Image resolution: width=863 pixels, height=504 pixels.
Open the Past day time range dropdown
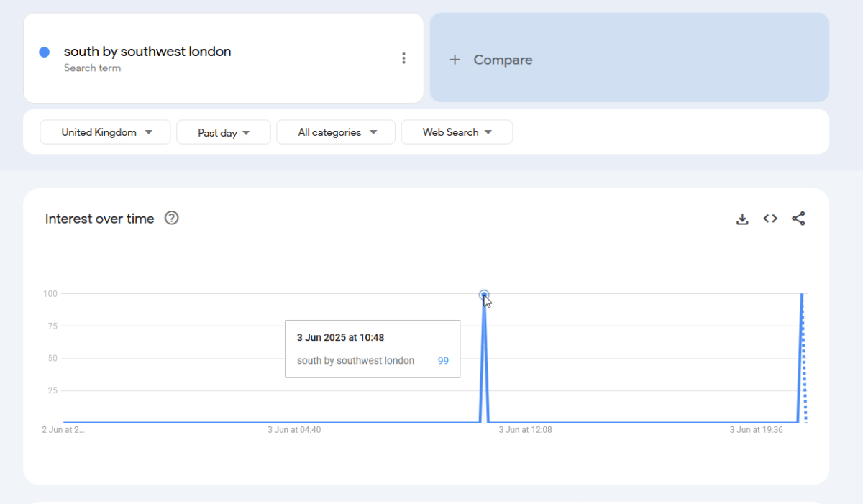(x=224, y=132)
